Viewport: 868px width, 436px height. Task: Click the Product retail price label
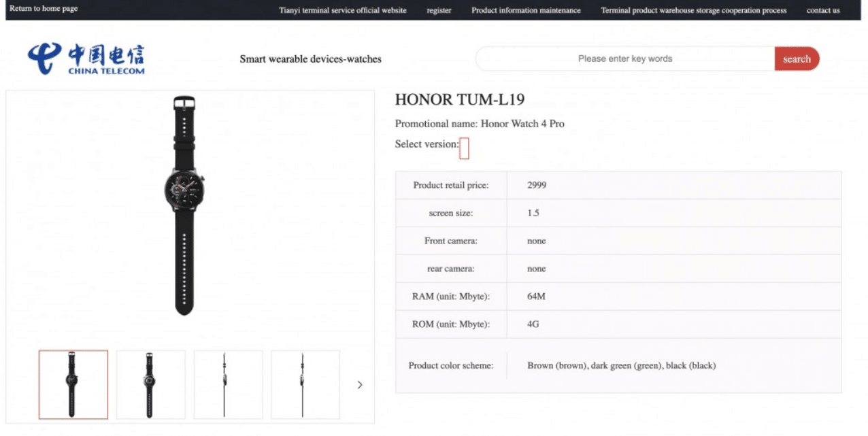click(x=451, y=185)
